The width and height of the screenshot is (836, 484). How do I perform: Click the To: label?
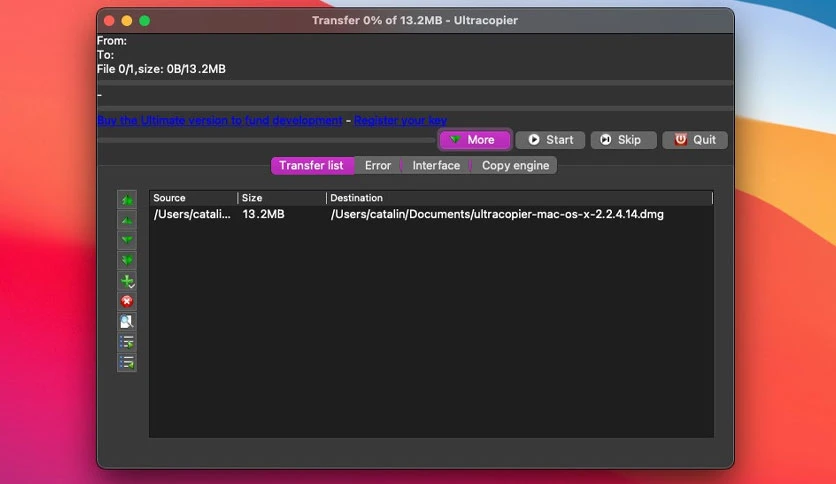[x=105, y=55]
